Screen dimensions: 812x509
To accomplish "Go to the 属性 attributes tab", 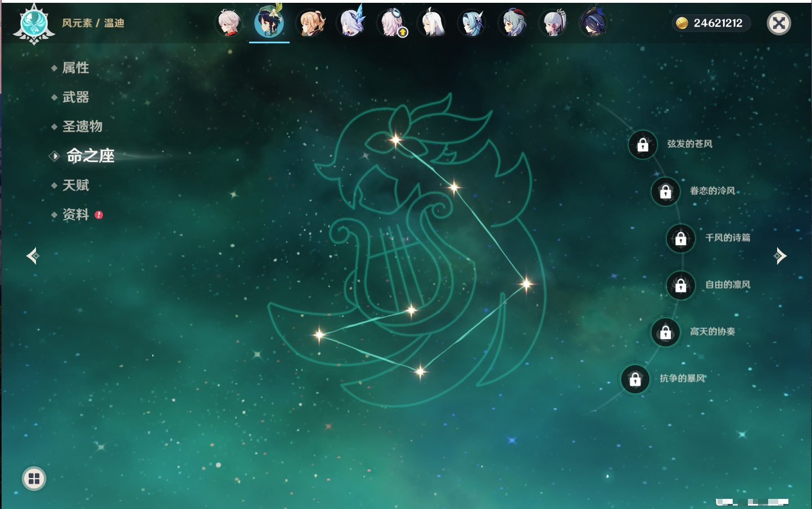I will [75, 68].
